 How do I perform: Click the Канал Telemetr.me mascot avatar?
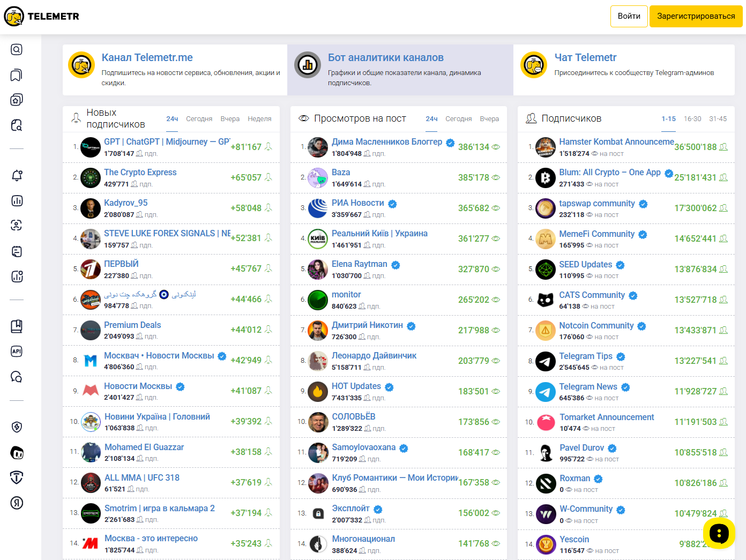click(81, 65)
